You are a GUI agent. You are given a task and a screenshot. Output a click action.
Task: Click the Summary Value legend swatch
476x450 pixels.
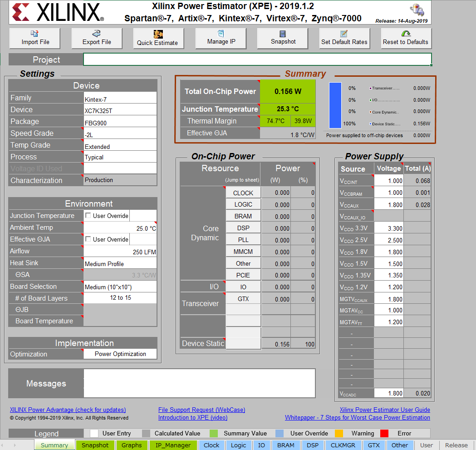click(x=214, y=433)
